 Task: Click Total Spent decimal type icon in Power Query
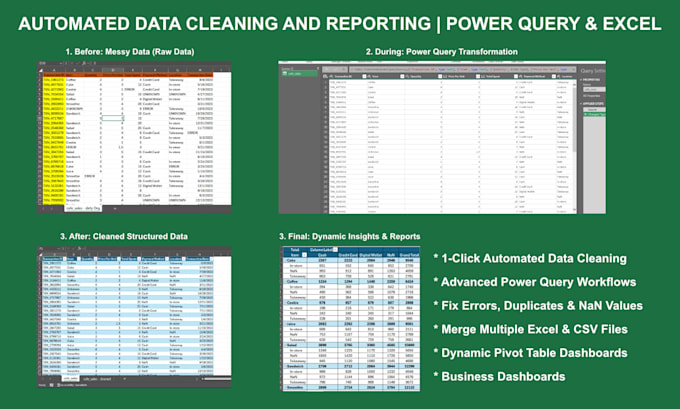tap(483, 76)
